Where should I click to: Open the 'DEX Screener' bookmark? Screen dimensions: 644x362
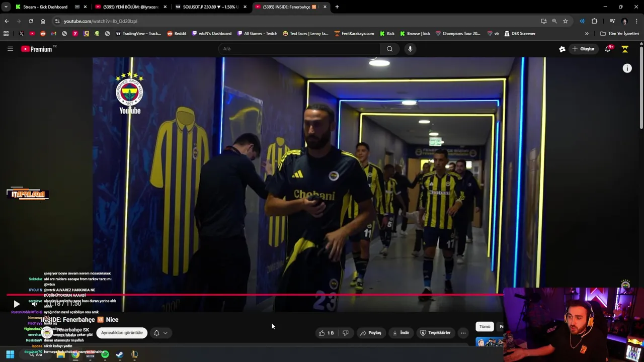[x=520, y=34]
